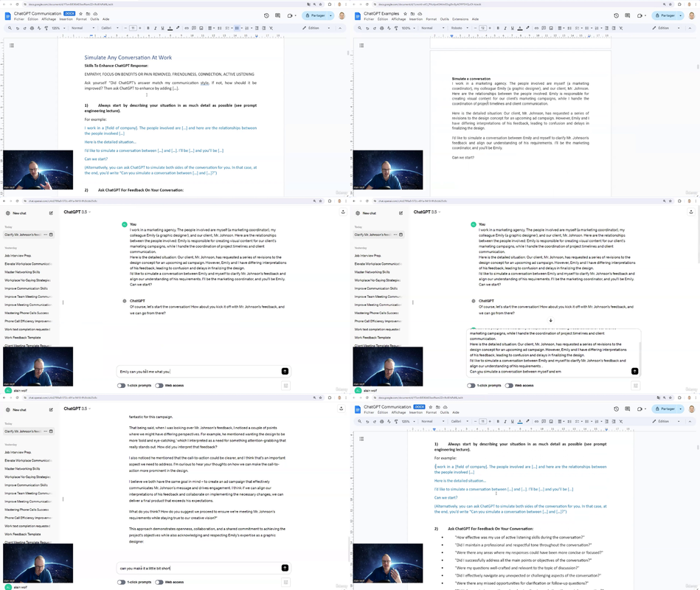Image resolution: width=700 pixels, height=590 pixels.
Task: Toggle bold in the Roboto font toolbar
Action: 498,28
